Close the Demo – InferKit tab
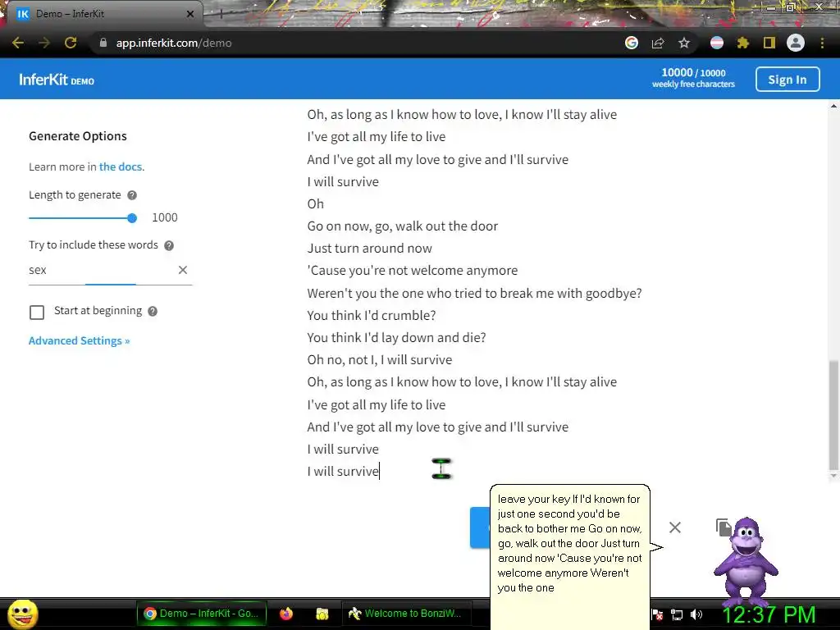The image size is (840, 630). [x=190, y=14]
